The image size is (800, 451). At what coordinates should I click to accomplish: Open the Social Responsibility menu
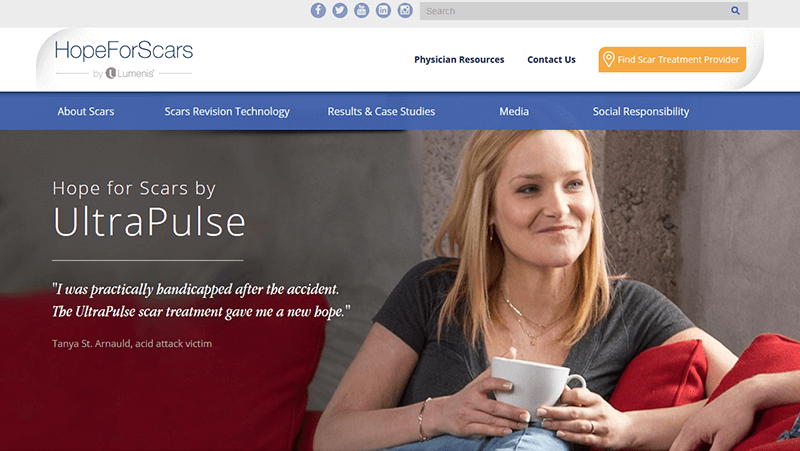tap(641, 111)
